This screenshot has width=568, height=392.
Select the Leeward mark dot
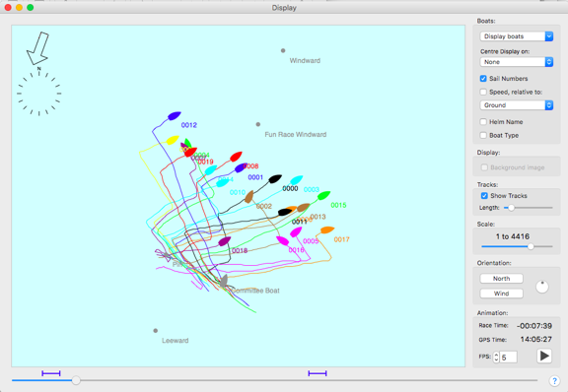tap(156, 331)
